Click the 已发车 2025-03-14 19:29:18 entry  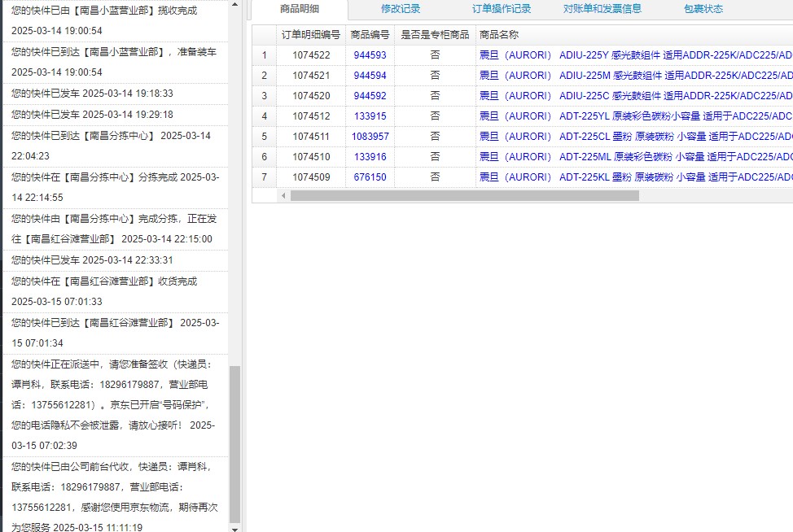(x=116, y=115)
